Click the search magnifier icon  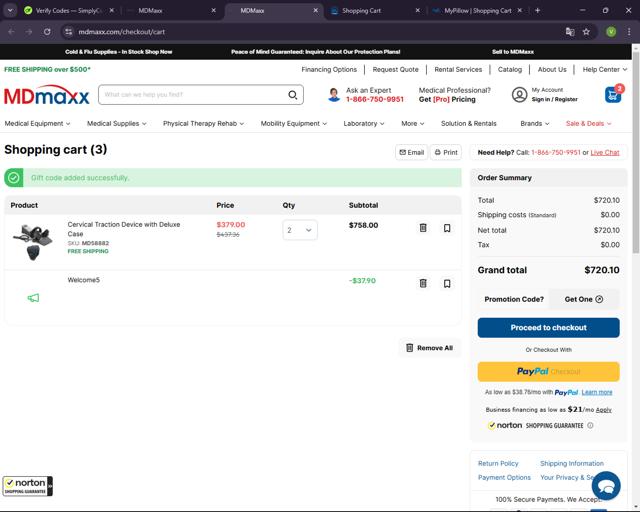coord(293,95)
